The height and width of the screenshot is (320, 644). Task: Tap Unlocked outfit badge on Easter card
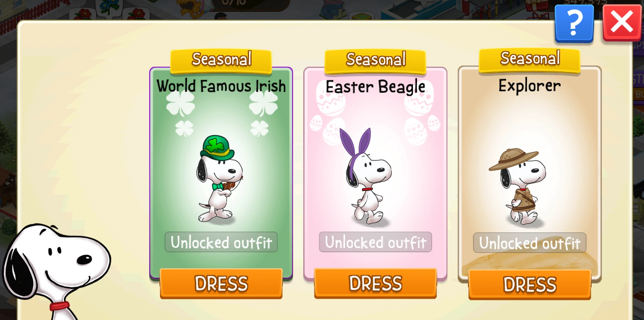click(x=376, y=242)
